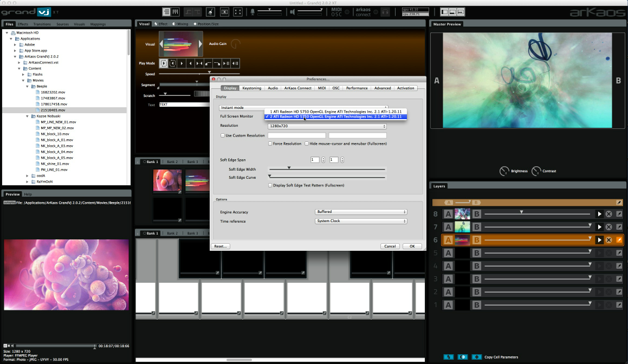
Task: Expand the Adobe folder in Applications
Action: [15, 45]
